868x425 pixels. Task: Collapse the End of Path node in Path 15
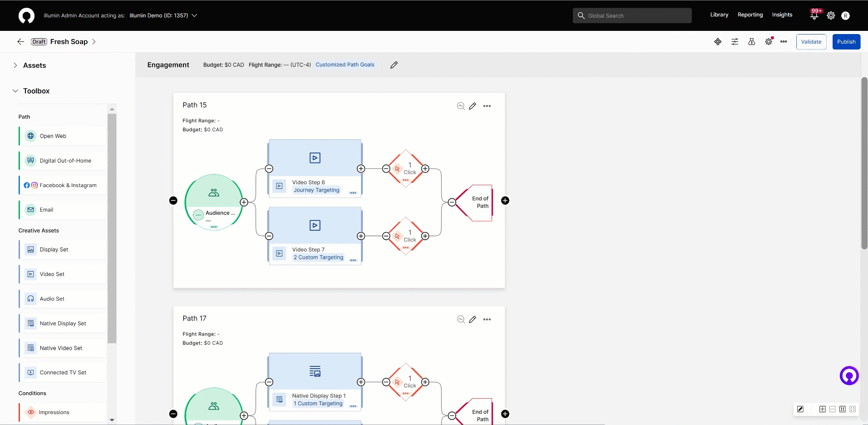tap(452, 203)
